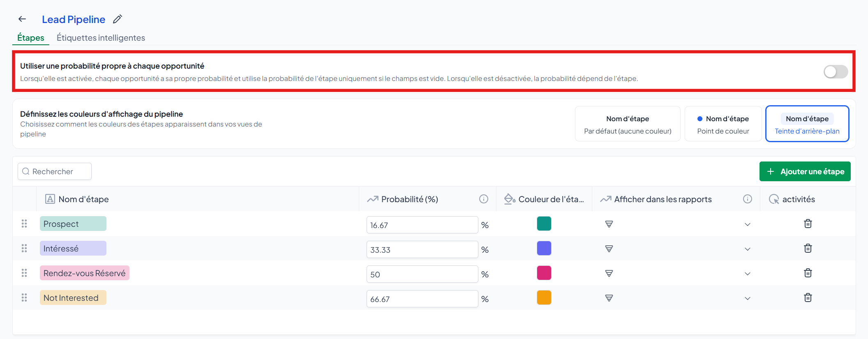Image resolution: width=868 pixels, height=339 pixels.
Task: Click the Prospect stage name
Action: 73,224
